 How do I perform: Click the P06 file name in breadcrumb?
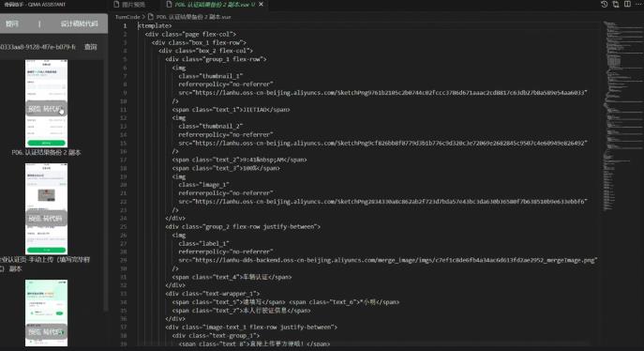tap(193, 17)
